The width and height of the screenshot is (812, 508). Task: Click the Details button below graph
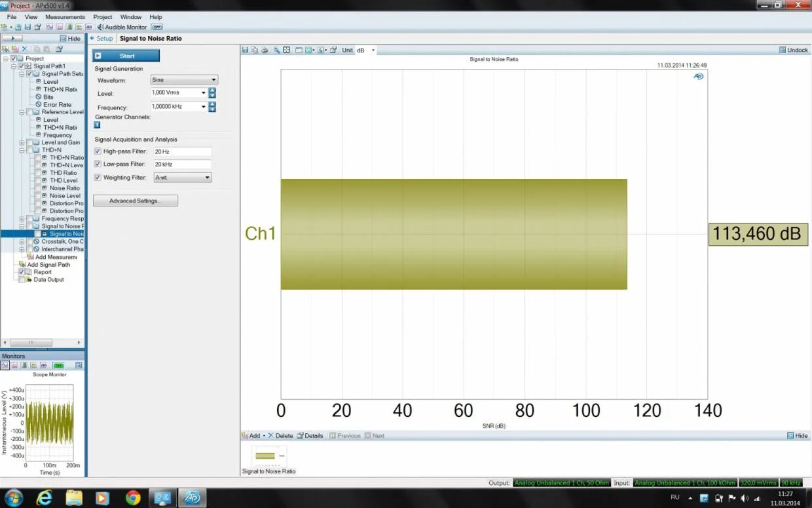pyautogui.click(x=310, y=435)
